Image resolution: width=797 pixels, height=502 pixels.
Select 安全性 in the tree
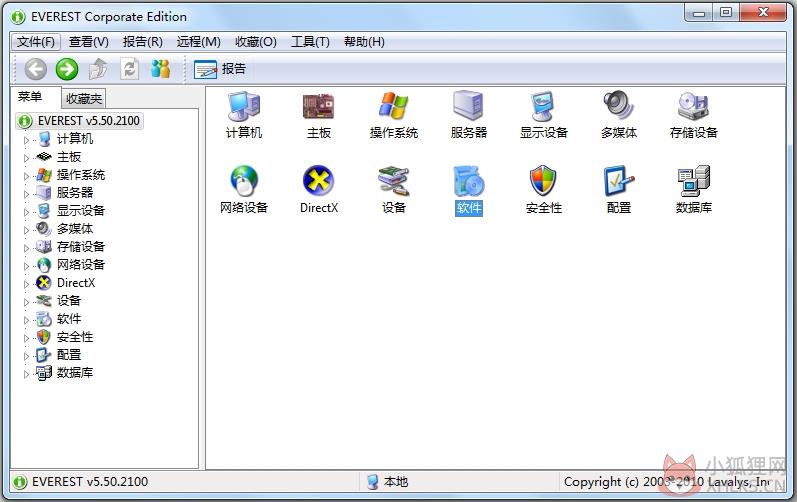(75, 337)
